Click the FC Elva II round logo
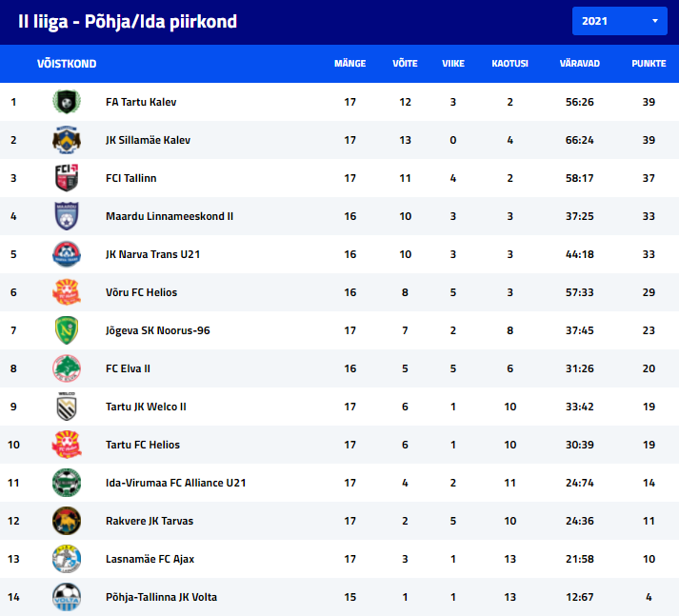Viewport: 679px width, 616px height. click(67, 368)
